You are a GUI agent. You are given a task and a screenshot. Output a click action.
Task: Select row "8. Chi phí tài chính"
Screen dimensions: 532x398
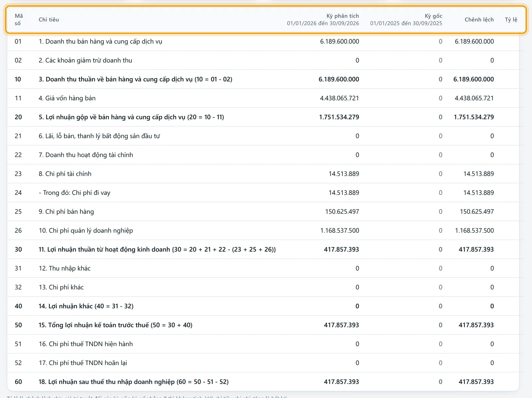(263, 174)
